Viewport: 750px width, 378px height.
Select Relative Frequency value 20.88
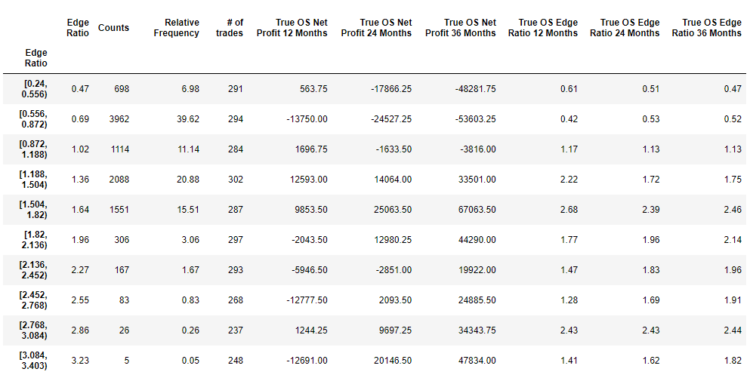[188, 179]
